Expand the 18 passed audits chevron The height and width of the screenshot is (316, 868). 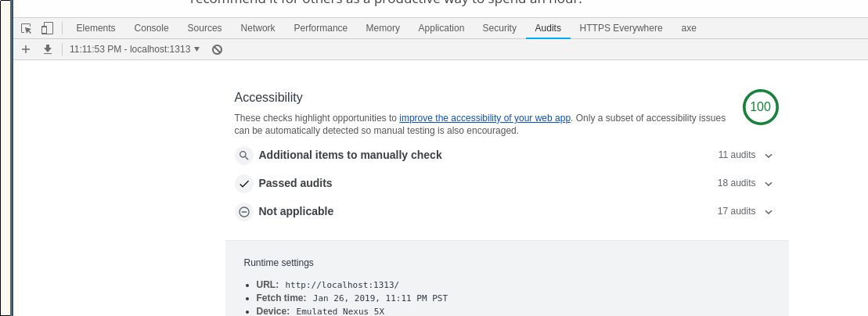769,184
